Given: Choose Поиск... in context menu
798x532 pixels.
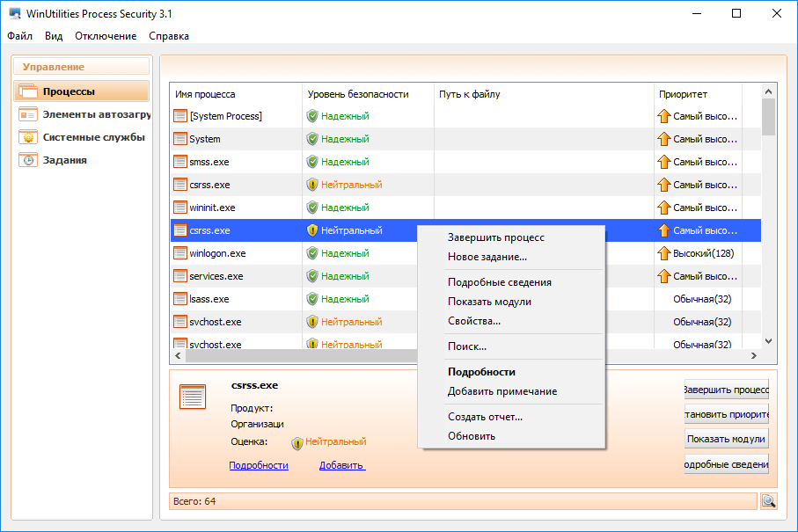Looking at the screenshot, I should pos(511,346).
